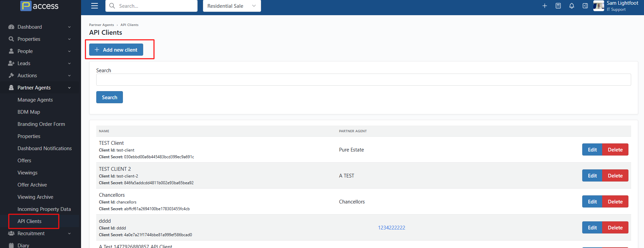Expand the Recruitment menu chevron

[x=69, y=233]
